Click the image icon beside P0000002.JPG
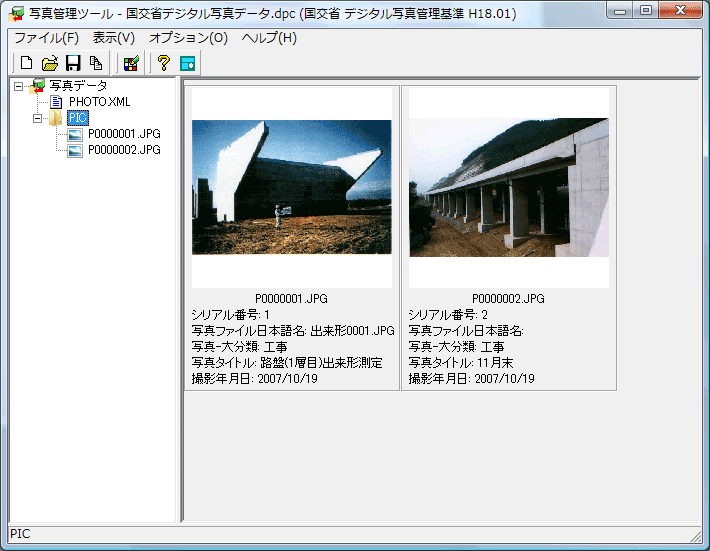The image size is (710, 551). (x=75, y=150)
